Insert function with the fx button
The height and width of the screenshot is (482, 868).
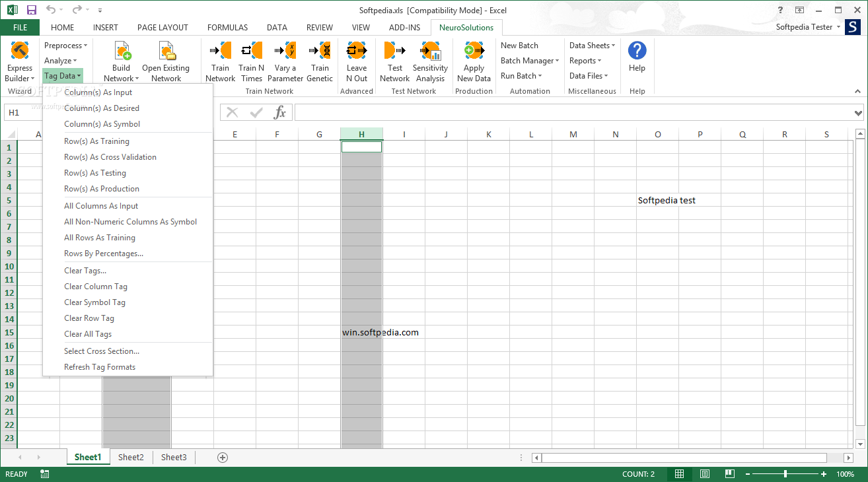coord(280,112)
